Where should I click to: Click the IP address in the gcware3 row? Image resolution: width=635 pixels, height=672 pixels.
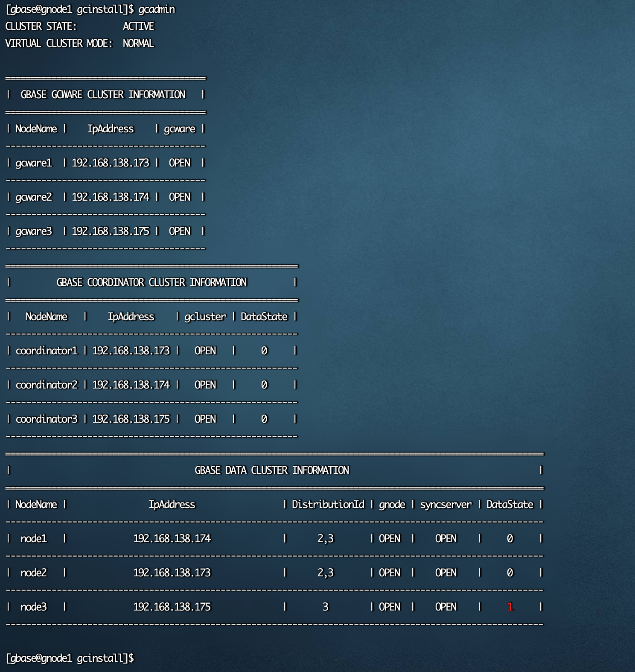coord(111,231)
